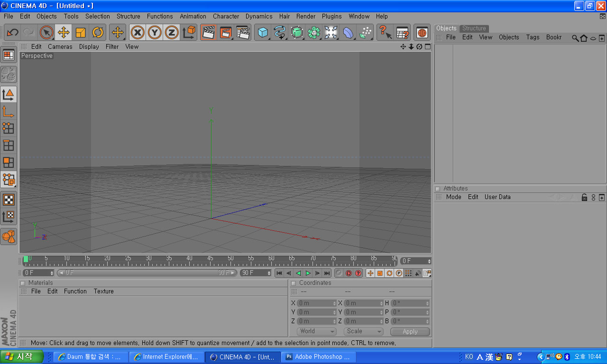Viewport: 607px width, 364px height.
Task: Select the Scale tool in top toolbar
Action: tap(81, 33)
